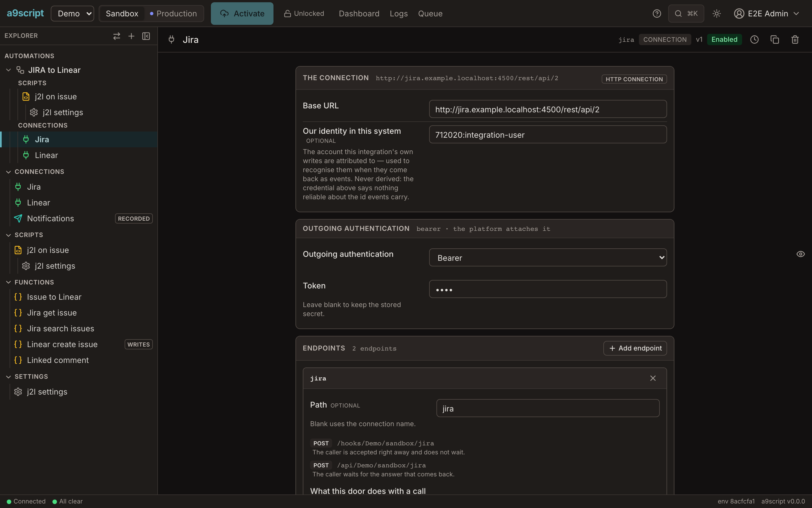Duplicate the Jira connection with copy icon
This screenshot has height=508, width=812.
coord(775,40)
